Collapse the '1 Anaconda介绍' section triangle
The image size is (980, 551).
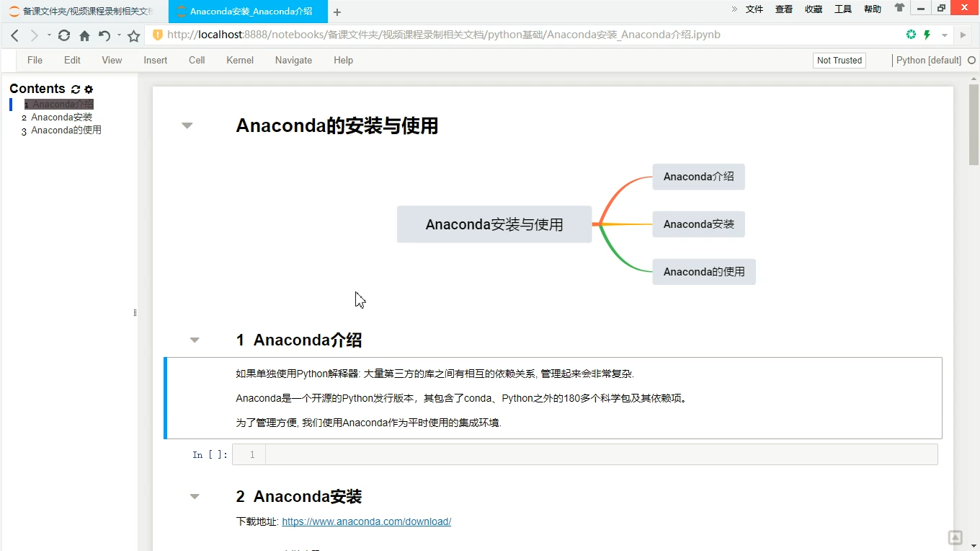coord(195,340)
